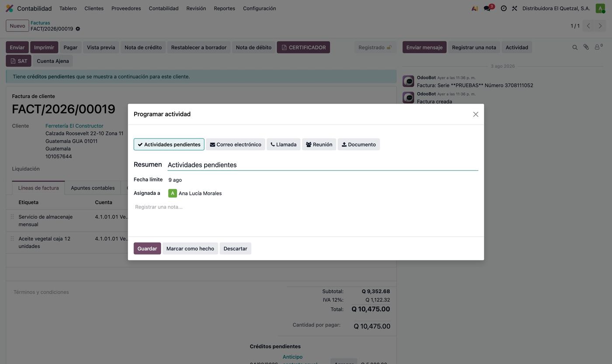Choose Documento activity type
612x364 pixels.
point(359,145)
